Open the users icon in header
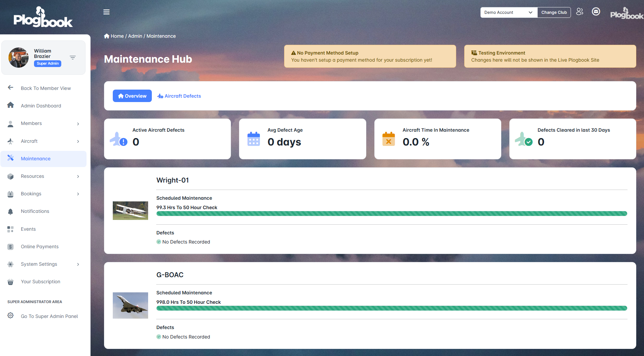The width and height of the screenshot is (644, 356). (579, 12)
